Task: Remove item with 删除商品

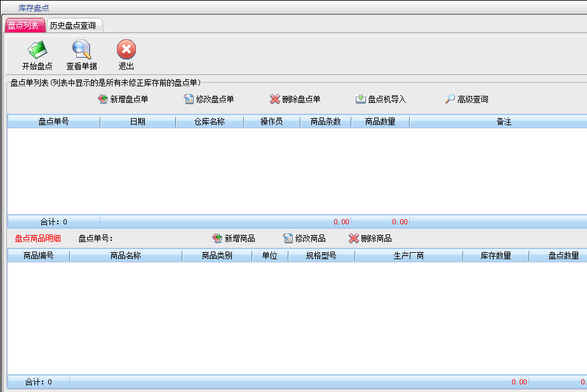Action: tap(370, 238)
